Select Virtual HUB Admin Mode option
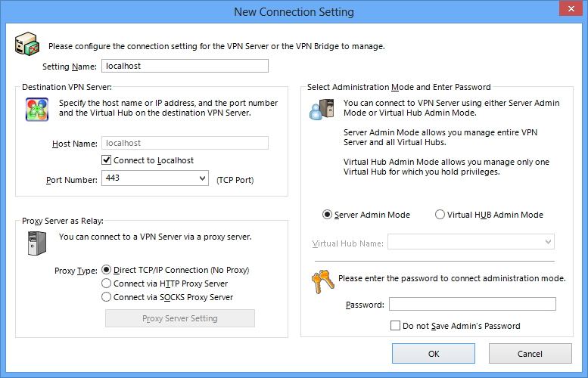The width and height of the screenshot is (588, 378). pyautogui.click(x=440, y=215)
